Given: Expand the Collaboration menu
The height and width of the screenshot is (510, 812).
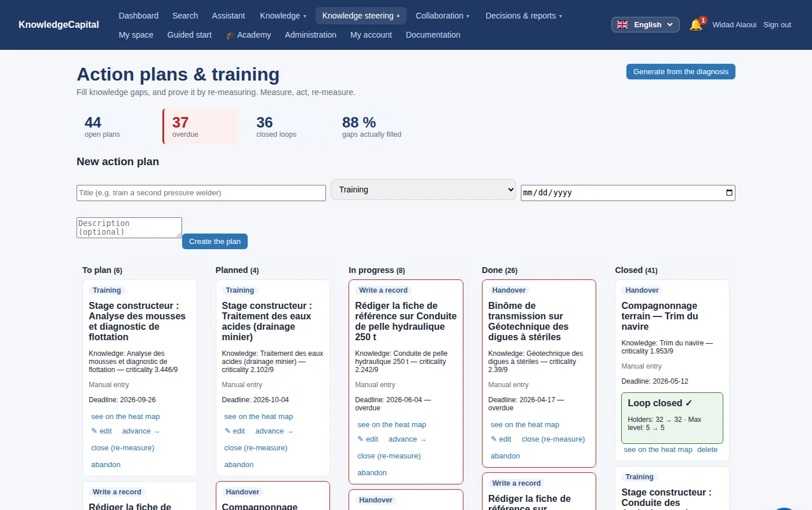Looking at the screenshot, I should [x=443, y=16].
